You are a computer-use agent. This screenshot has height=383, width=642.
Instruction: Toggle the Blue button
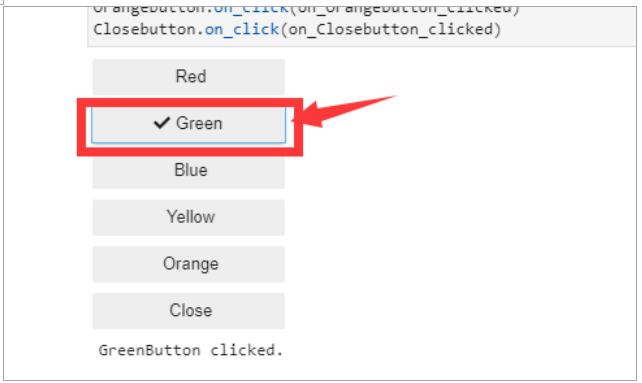[188, 172]
